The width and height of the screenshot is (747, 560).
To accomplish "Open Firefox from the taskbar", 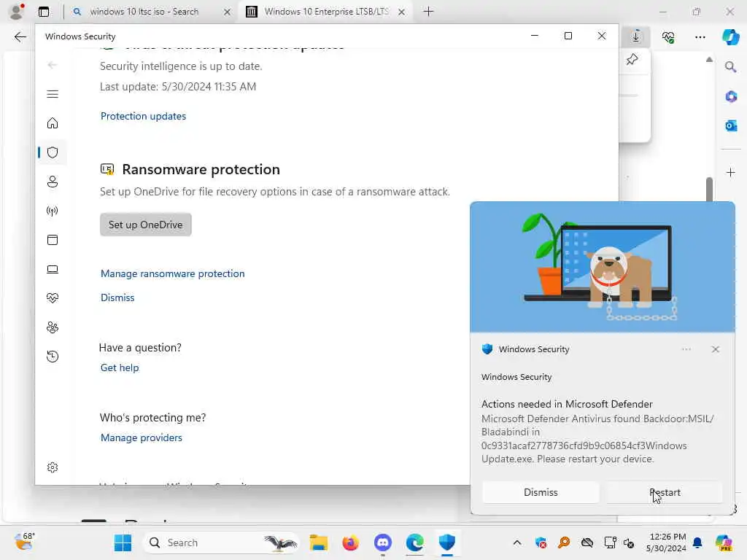I will pos(351,542).
